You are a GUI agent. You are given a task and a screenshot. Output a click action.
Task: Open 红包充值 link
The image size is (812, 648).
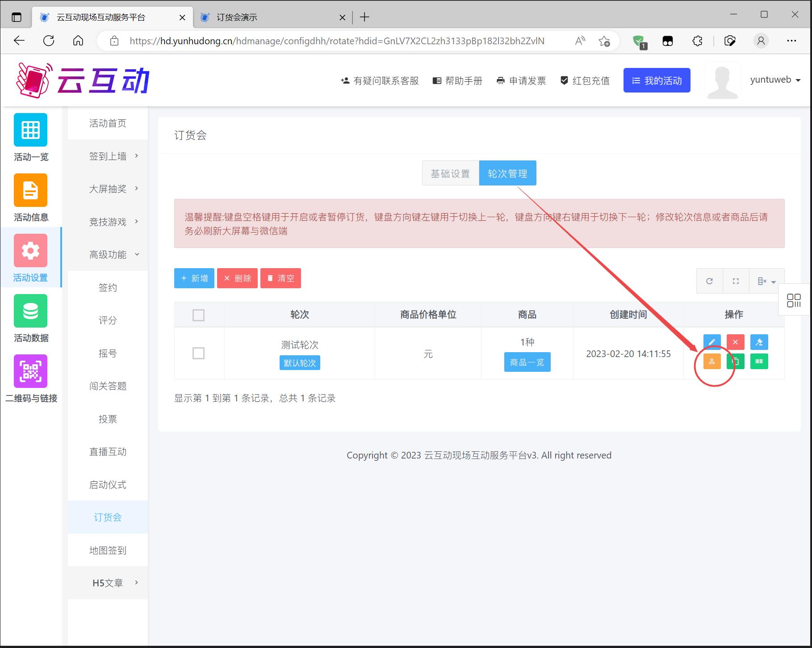click(585, 81)
